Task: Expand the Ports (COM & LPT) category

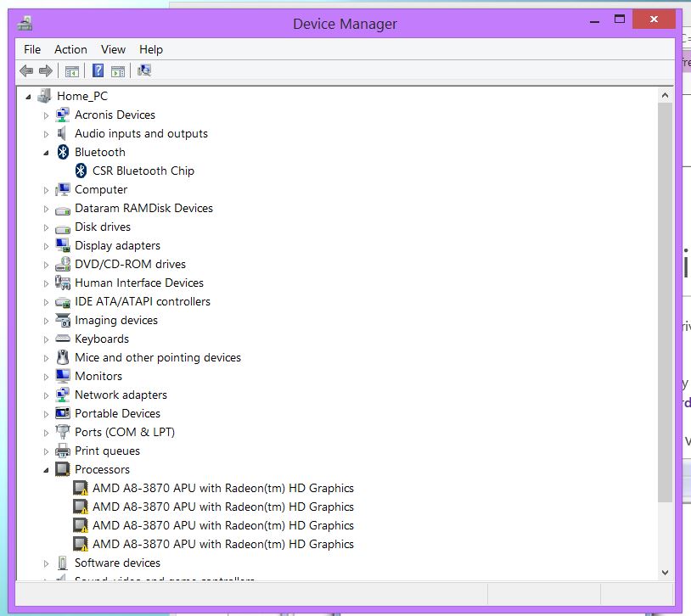Action: pos(47,432)
